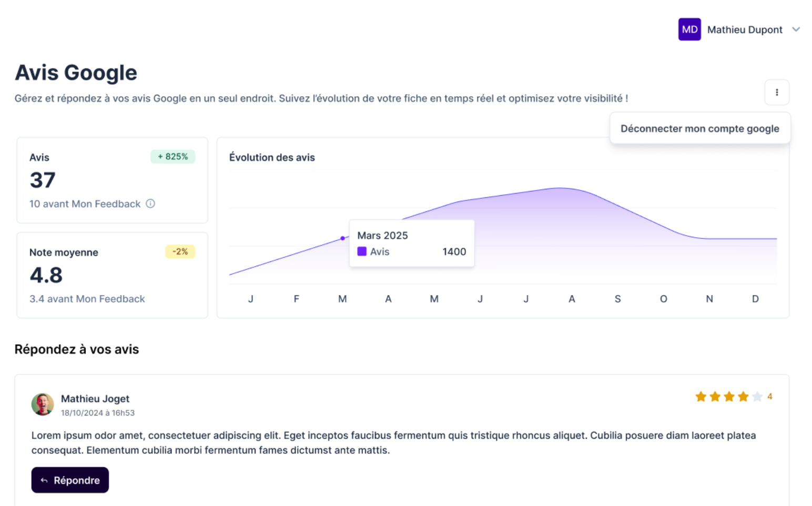Click the Note moyenne 4.8 card

(x=112, y=275)
